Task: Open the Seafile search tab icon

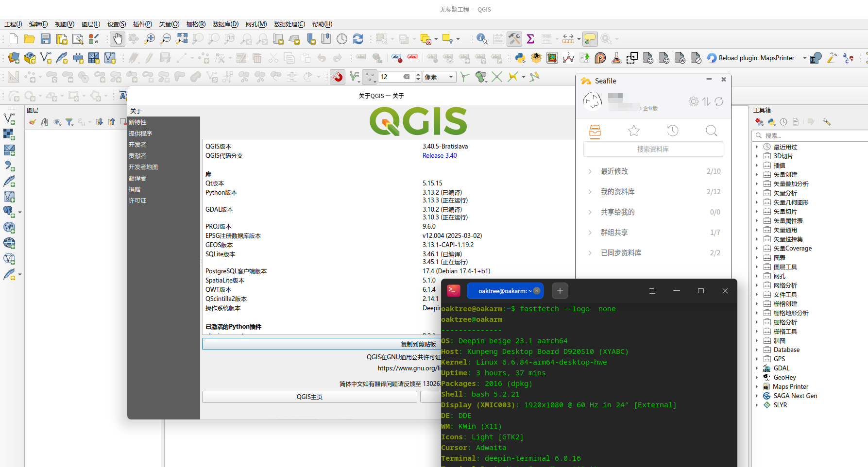Action: (x=712, y=131)
